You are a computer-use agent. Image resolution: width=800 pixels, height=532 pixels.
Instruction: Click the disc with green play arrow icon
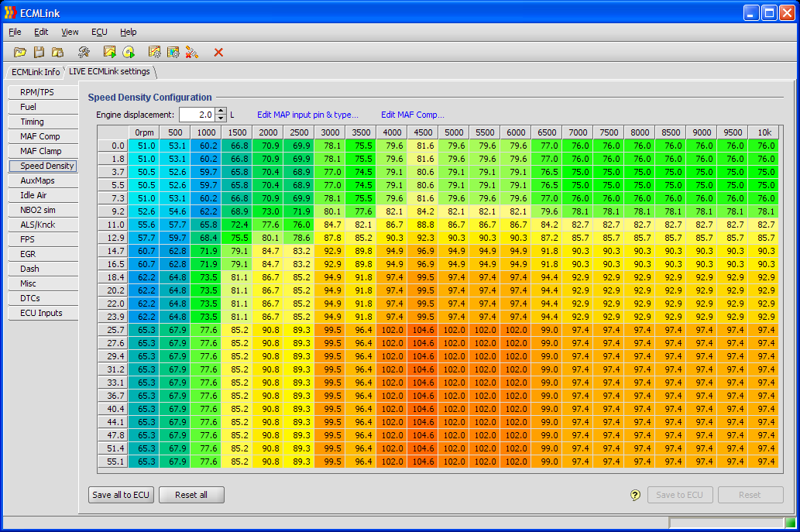129,52
